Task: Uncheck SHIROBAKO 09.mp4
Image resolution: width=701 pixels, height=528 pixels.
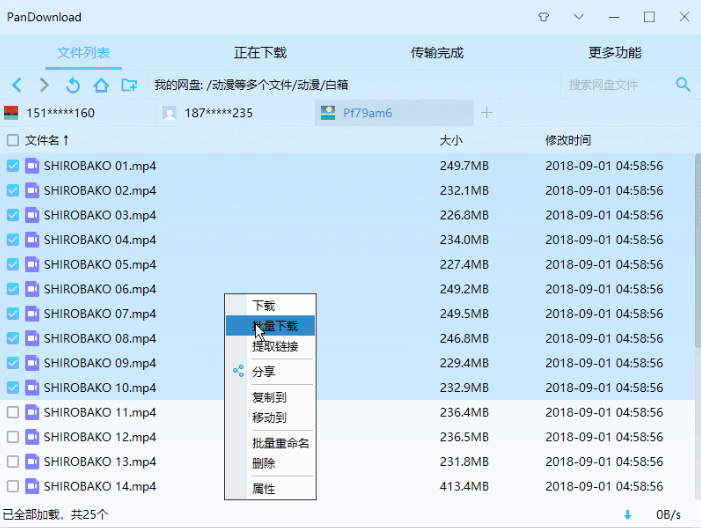Action: (x=13, y=363)
